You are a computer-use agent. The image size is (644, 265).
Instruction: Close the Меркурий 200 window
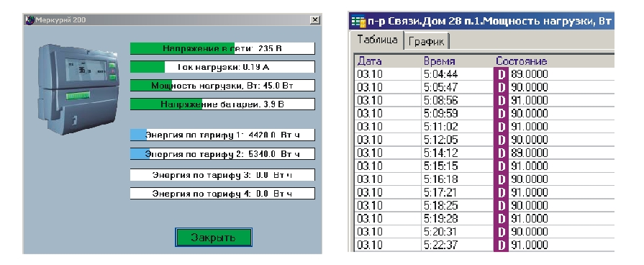314,19
